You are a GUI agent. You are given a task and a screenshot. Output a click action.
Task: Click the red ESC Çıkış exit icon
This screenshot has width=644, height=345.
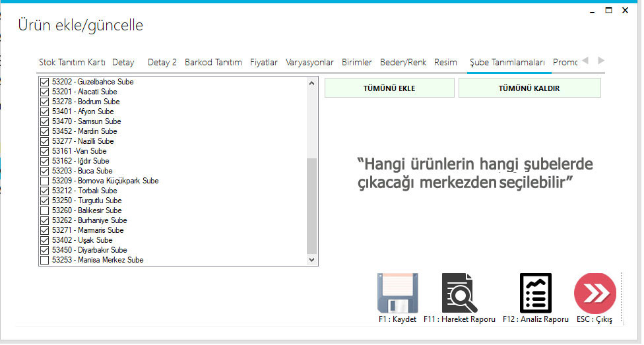tap(595, 294)
